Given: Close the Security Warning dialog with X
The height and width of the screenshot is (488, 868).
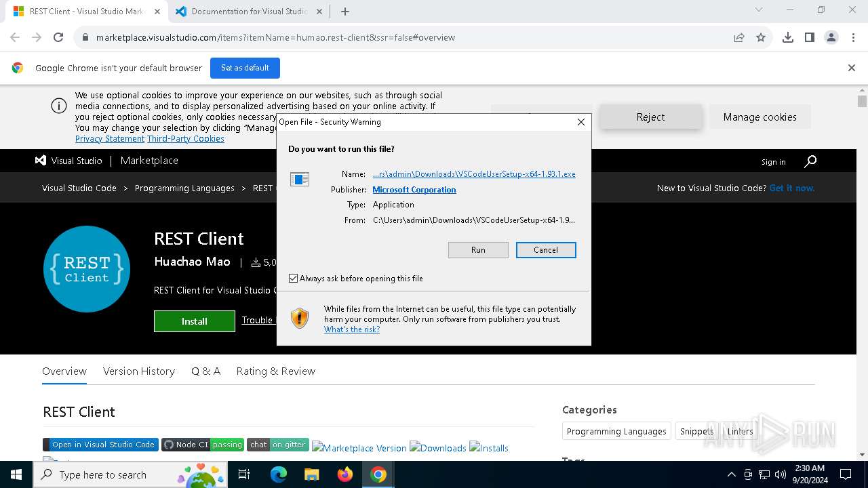Looking at the screenshot, I should 580,122.
